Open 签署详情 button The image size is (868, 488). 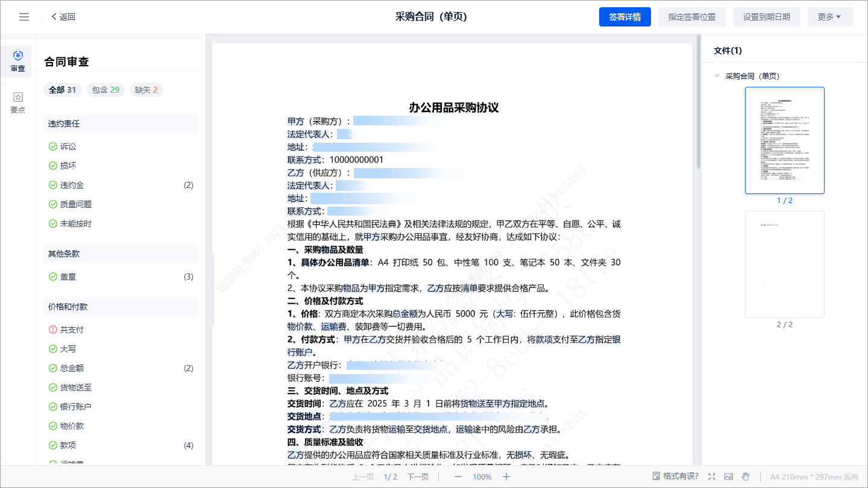pyautogui.click(x=625, y=17)
